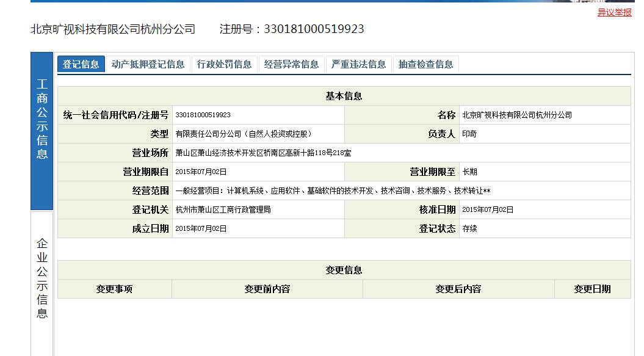Image resolution: width=644 pixels, height=356 pixels.
Task: Switch to the 登记信息 tab
Action: pyautogui.click(x=80, y=64)
